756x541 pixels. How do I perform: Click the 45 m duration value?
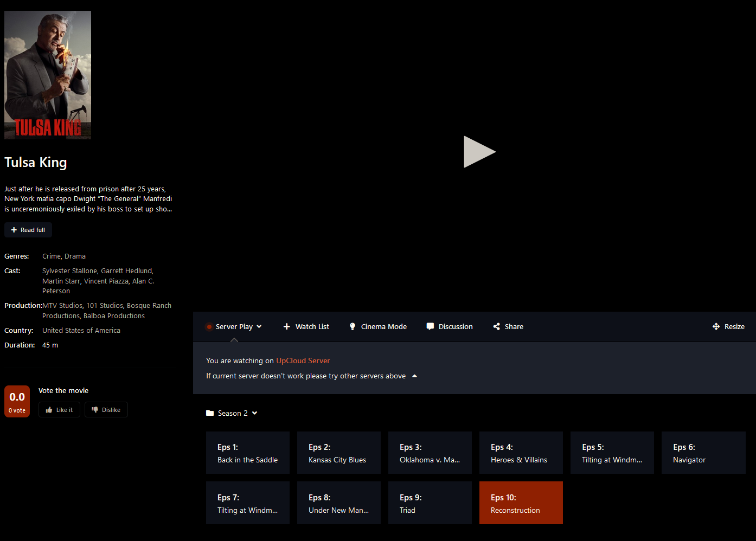[50, 345]
